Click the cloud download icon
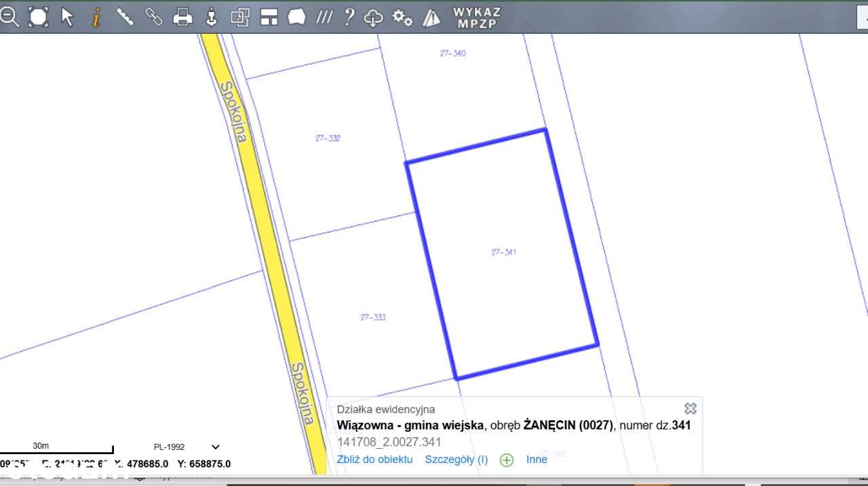Viewport: 868px width, 486px height. pos(374,18)
